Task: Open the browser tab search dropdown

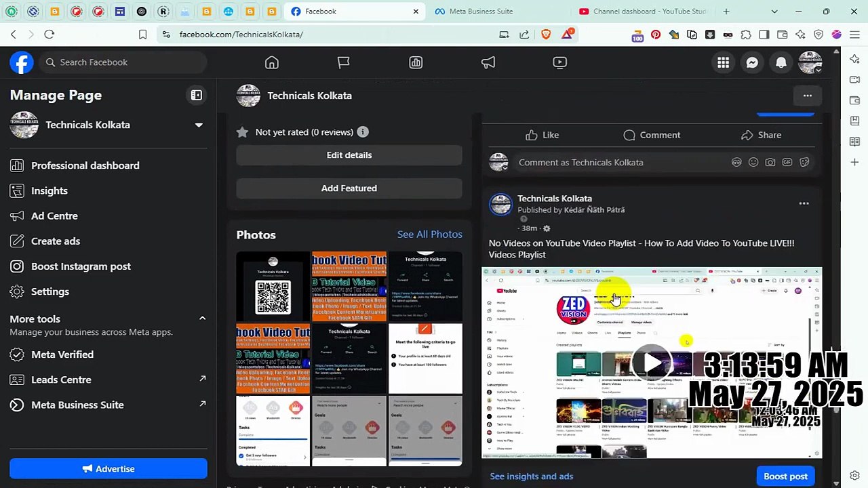Action: point(774,12)
